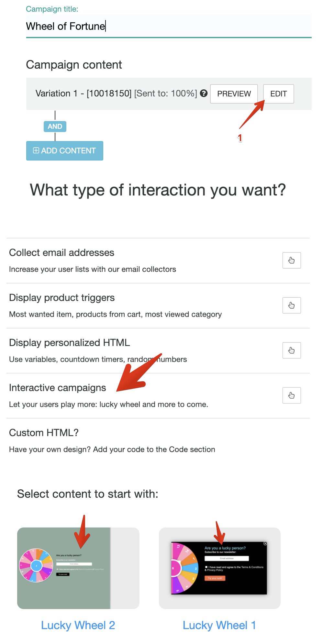
Task: Click the Campaign title input field
Action: coord(169,26)
